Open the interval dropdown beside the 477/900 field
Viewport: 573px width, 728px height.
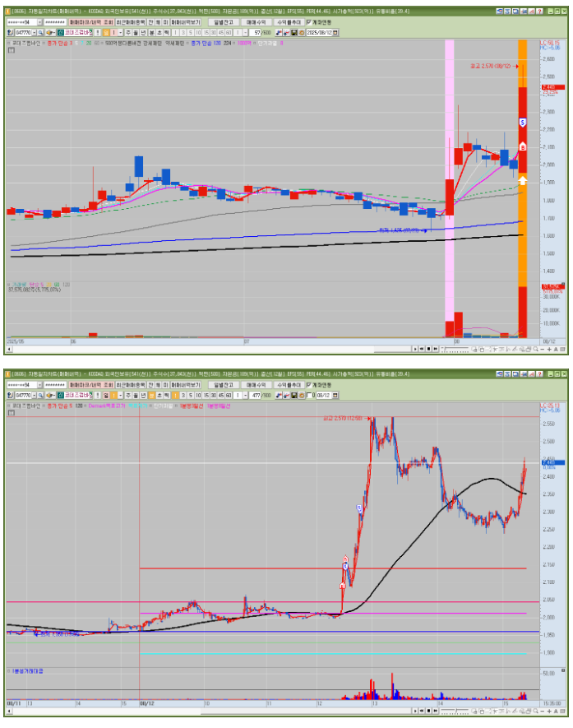[245, 395]
